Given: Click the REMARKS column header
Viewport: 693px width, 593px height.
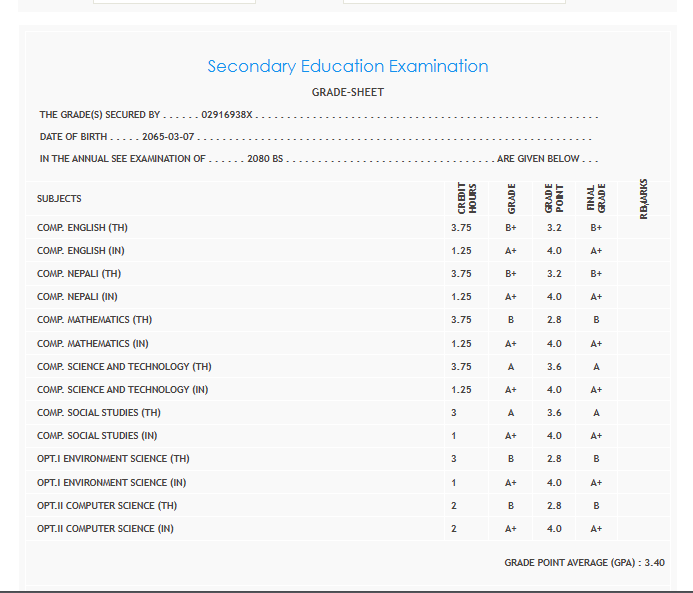Looking at the screenshot, I should [x=644, y=198].
